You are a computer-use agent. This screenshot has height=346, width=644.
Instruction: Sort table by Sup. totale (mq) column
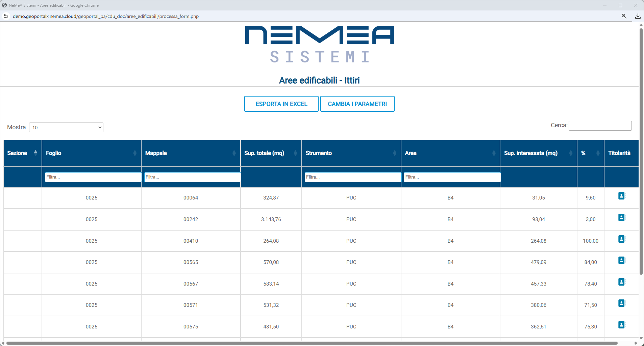click(271, 153)
